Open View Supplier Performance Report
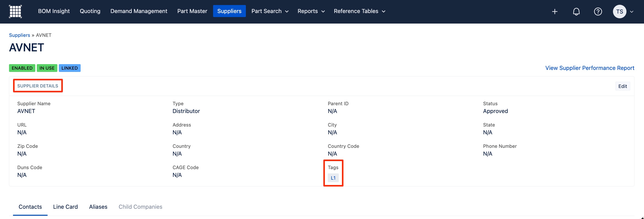 tap(590, 68)
